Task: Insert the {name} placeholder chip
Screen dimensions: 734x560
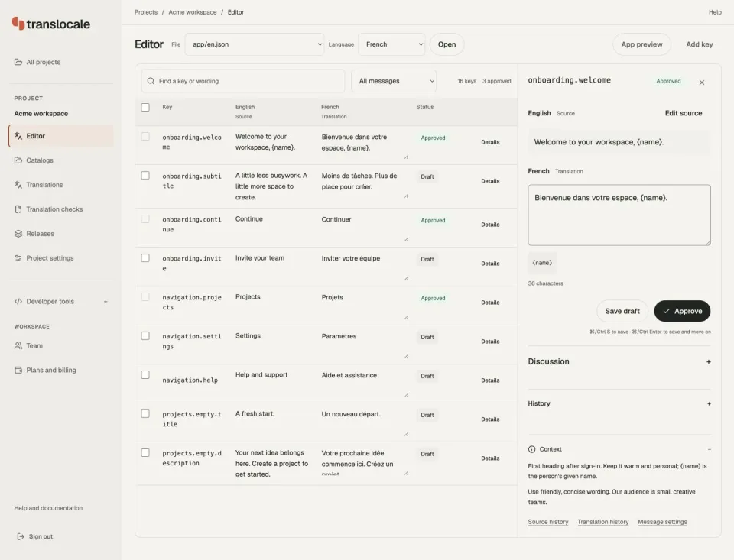Action: (x=542, y=263)
